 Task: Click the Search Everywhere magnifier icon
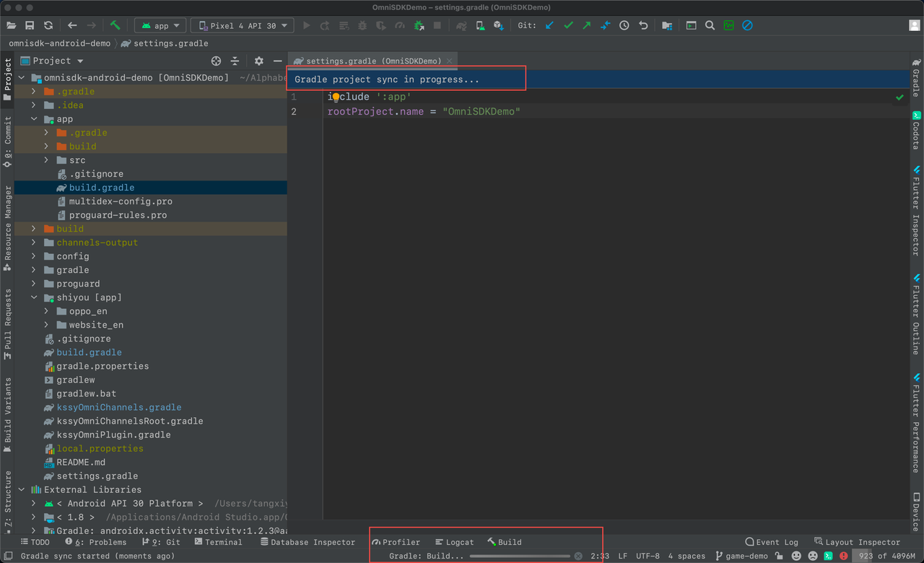click(710, 25)
